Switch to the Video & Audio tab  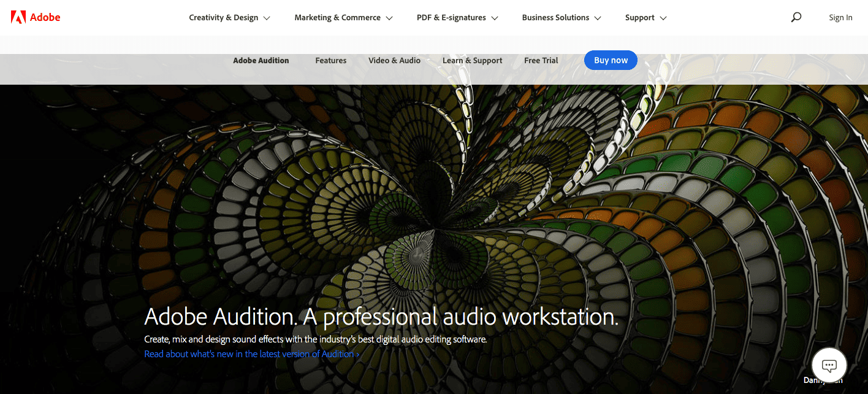pyautogui.click(x=394, y=60)
